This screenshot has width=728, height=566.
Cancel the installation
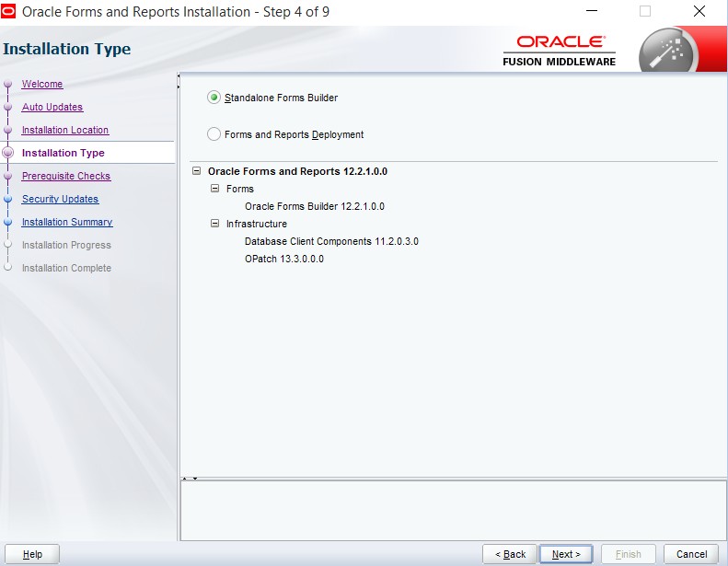[x=691, y=554]
